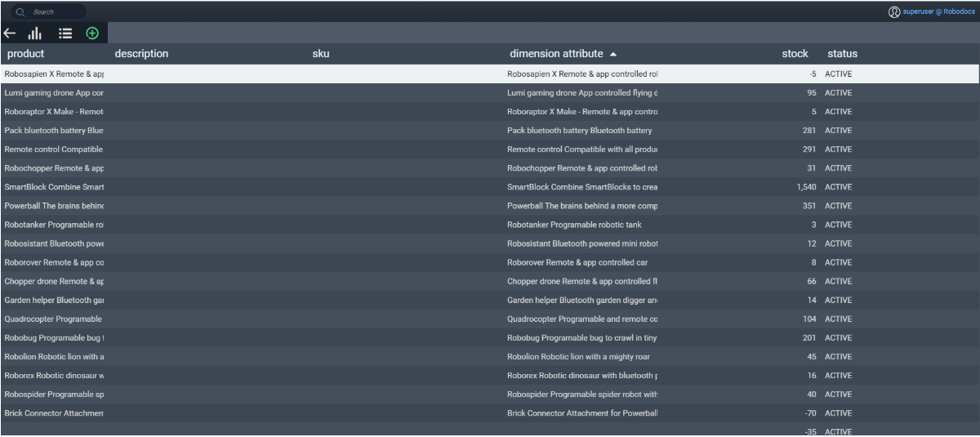
Task: Click stock value 104 for Quadrocopter
Action: click(809, 319)
